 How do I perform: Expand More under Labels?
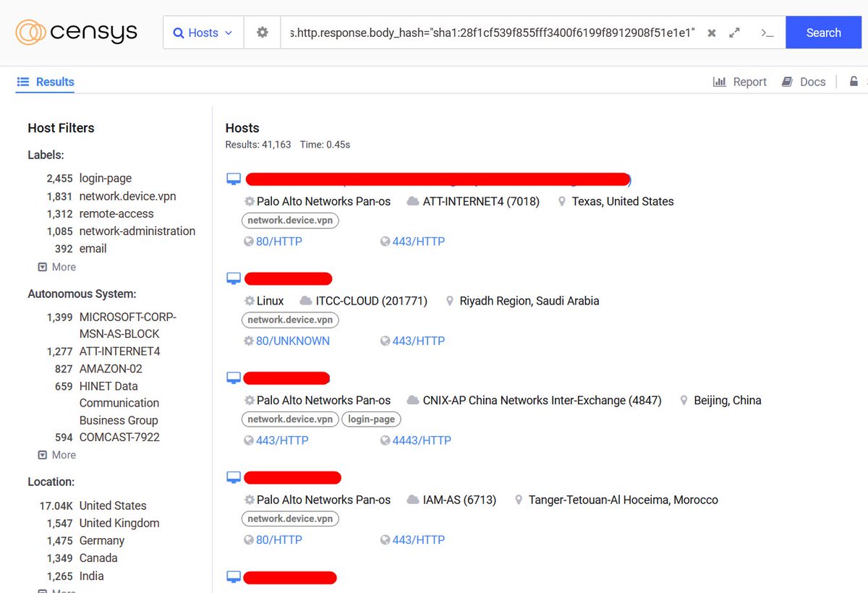(x=57, y=267)
